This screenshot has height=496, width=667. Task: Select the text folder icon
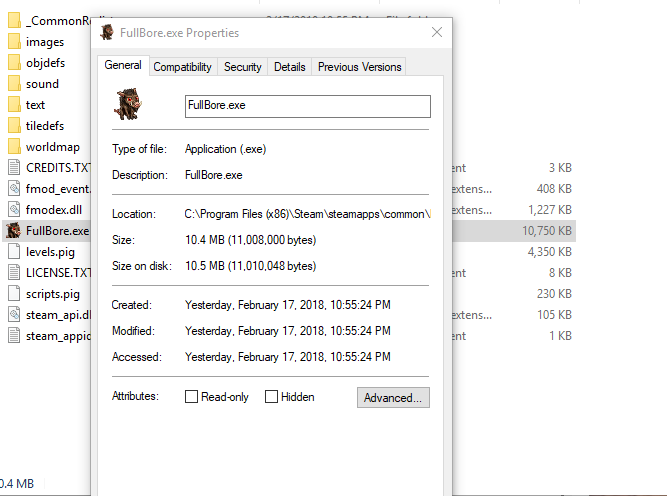click(x=14, y=105)
